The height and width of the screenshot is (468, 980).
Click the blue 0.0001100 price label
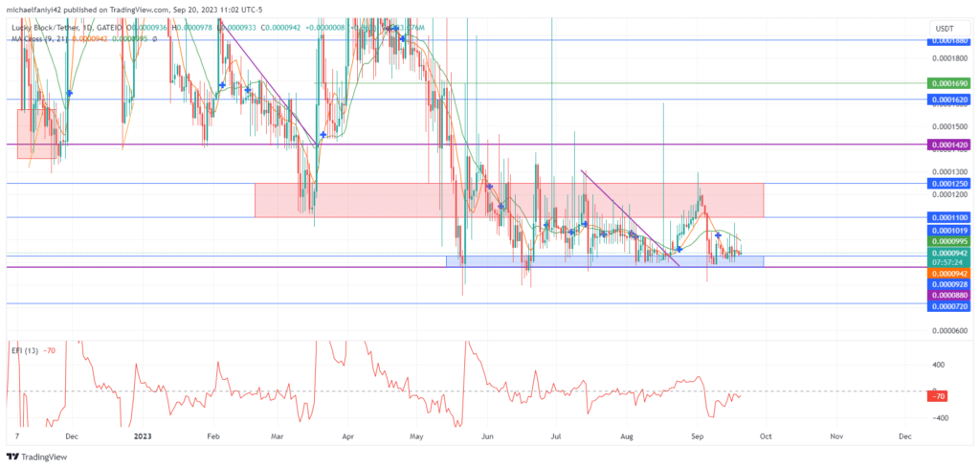tap(947, 217)
